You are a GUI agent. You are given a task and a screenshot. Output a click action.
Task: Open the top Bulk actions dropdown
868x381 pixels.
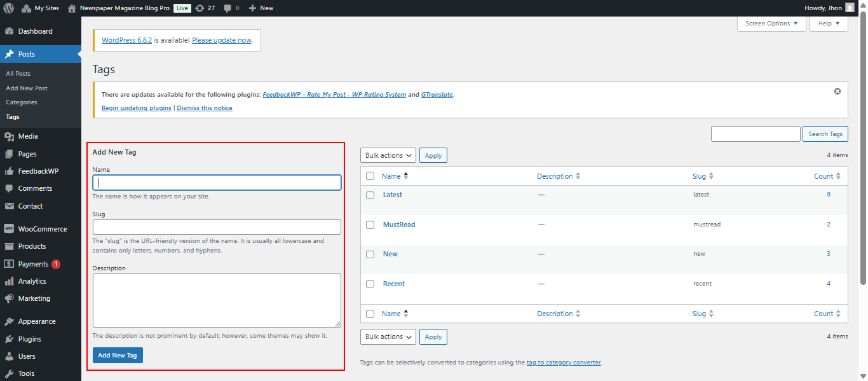(388, 155)
